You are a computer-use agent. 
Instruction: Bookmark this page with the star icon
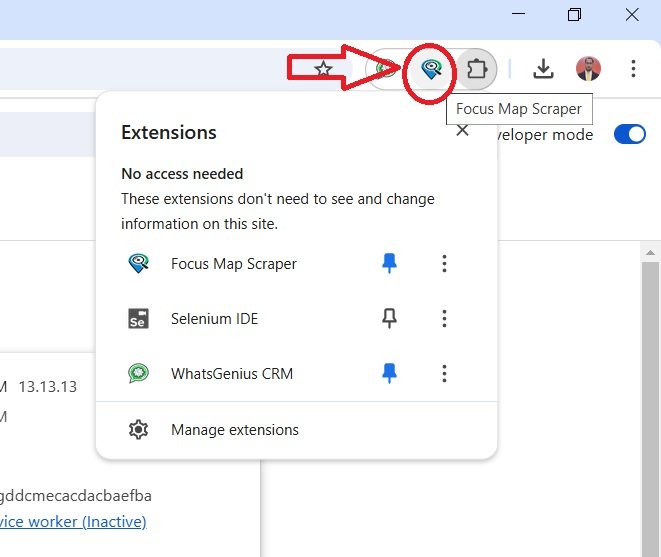click(x=323, y=69)
